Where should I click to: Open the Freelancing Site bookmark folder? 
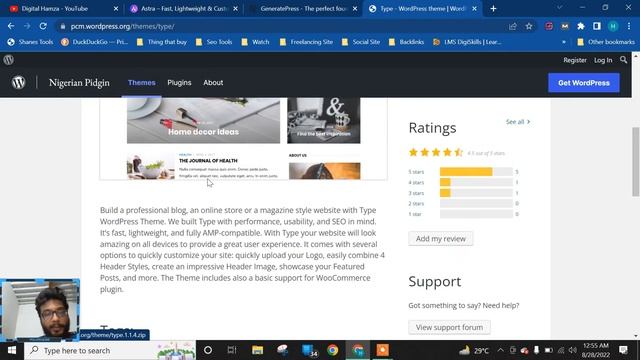(306, 42)
